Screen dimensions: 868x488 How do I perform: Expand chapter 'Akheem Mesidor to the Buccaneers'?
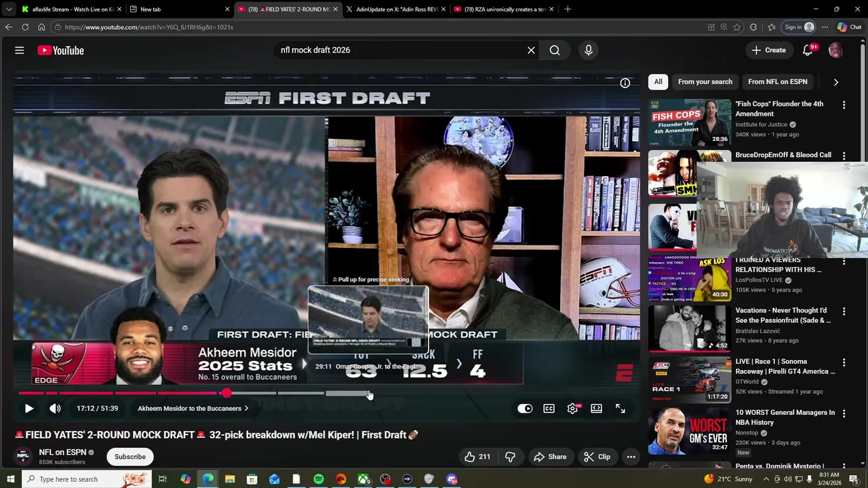[x=193, y=408]
